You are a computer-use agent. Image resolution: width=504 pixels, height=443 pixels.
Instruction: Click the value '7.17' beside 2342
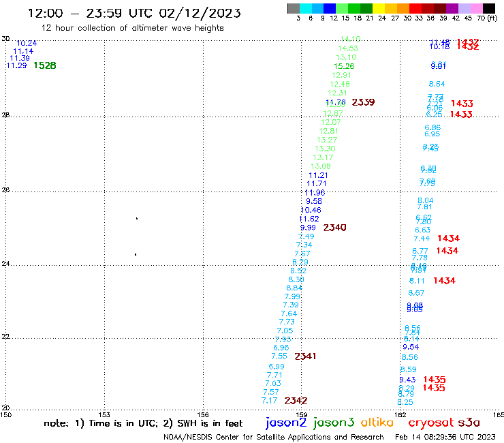269,401
